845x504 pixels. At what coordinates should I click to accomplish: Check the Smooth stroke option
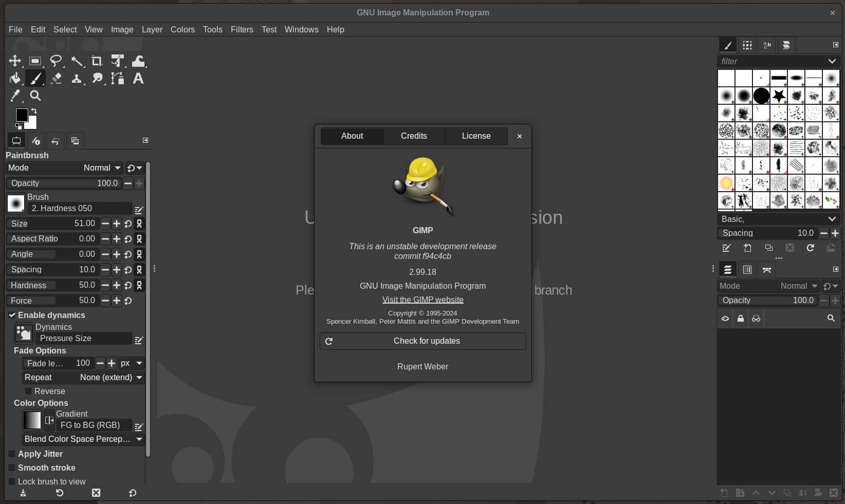12,468
